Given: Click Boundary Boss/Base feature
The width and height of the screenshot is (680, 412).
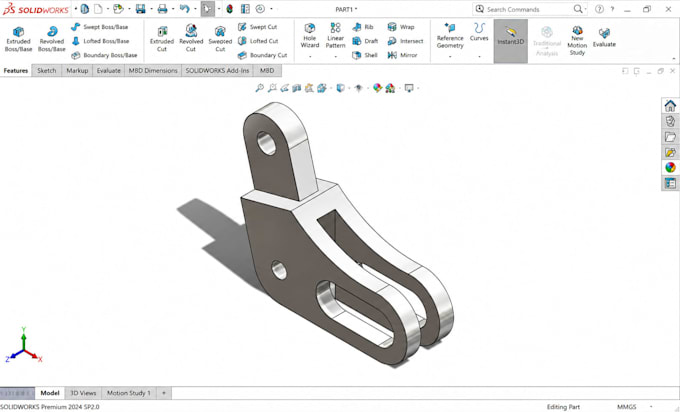Looking at the screenshot, I should [x=104, y=55].
